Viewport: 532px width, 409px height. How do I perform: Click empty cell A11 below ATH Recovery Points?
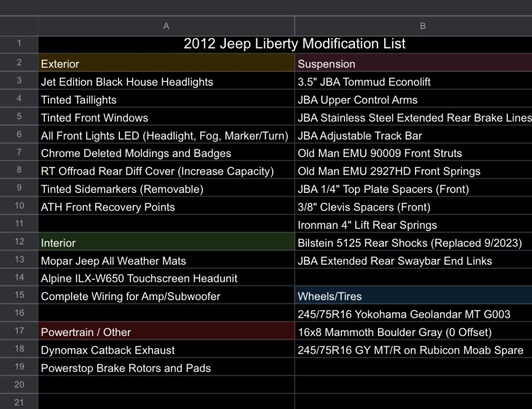[166, 225]
